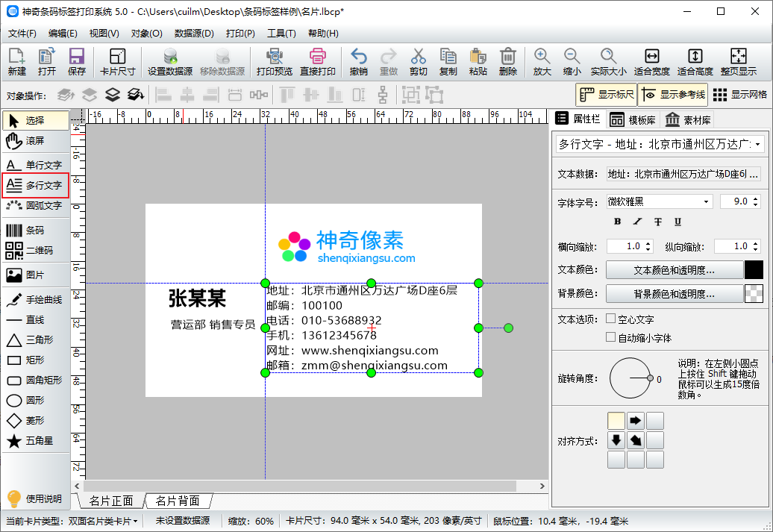The image size is (773, 532).
Task: Click the 粘贴 paste icon
Action: [478, 62]
